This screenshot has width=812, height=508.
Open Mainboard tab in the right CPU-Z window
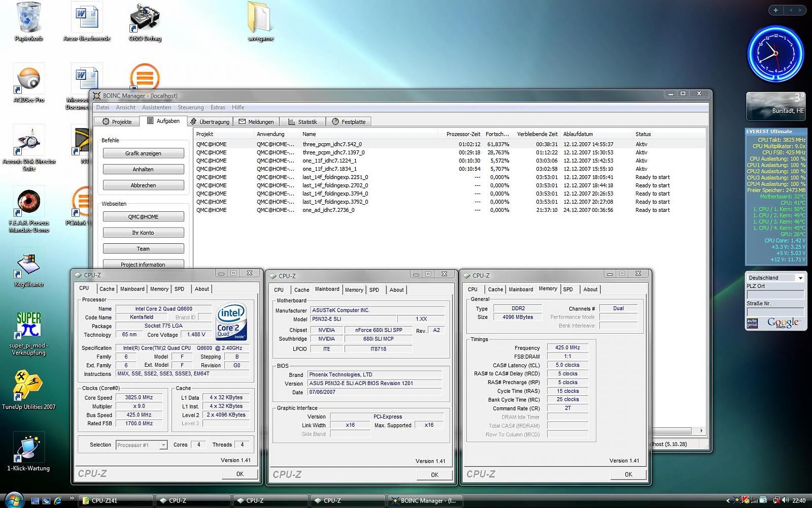[x=521, y=290]
